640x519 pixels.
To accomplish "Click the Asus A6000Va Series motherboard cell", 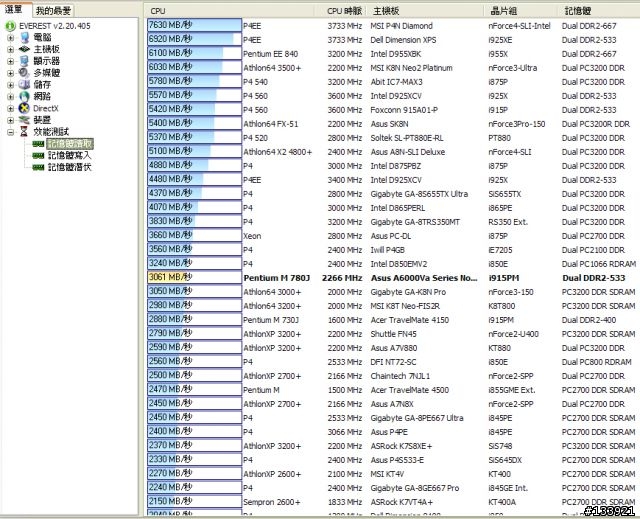I will tap(424, 278).
